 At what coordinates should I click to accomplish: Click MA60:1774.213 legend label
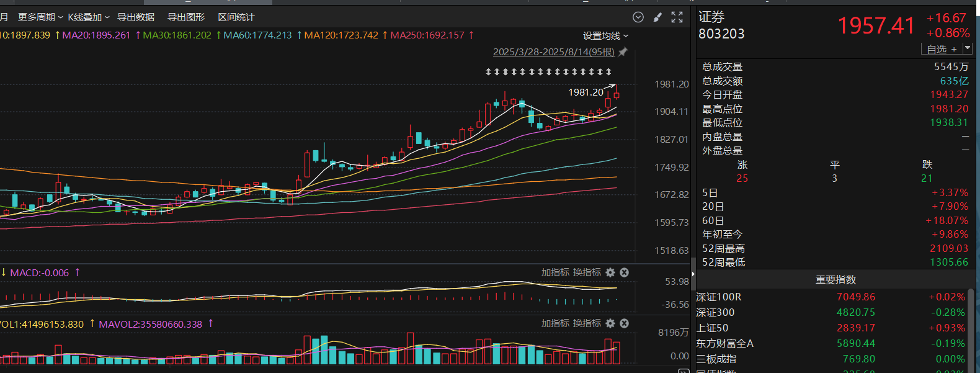click(257, 35)
